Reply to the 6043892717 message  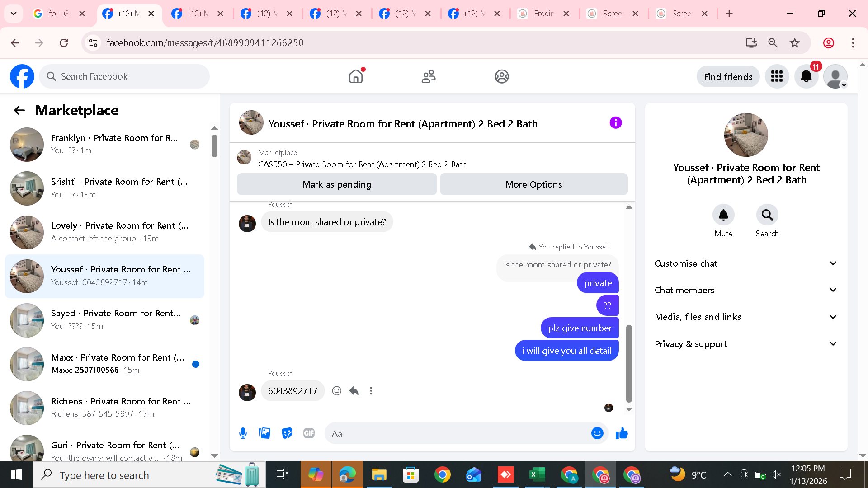pos(354,391)
